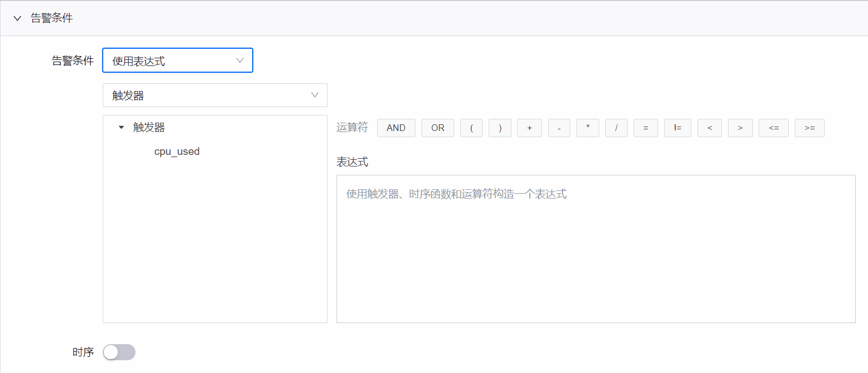
Task: Click the open parenthesis operator button
Action: [x=471, y=128]
